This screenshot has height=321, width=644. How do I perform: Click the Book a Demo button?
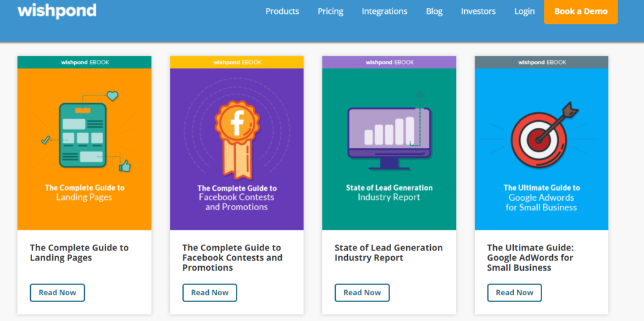(580, 11)
